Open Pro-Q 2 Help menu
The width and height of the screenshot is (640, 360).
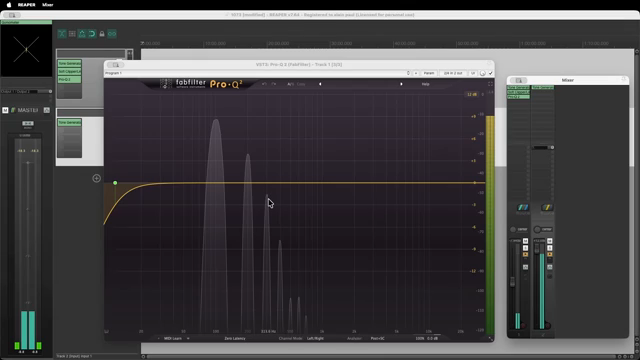[x=425, y=84]
